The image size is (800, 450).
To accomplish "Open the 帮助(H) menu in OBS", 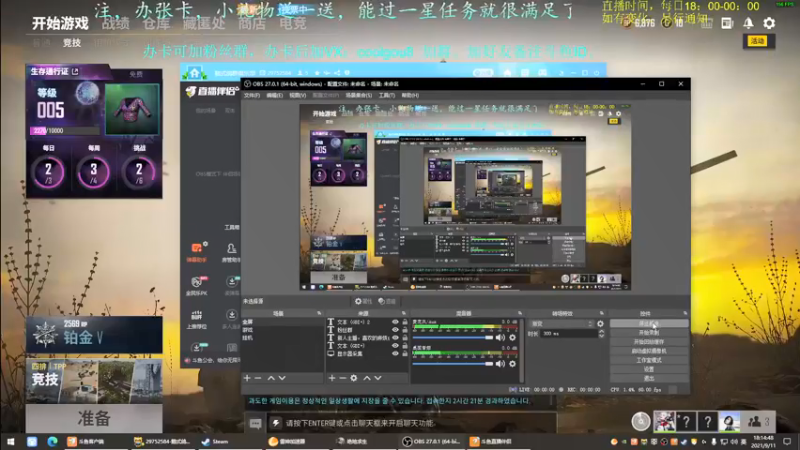I will coord(410,95).
